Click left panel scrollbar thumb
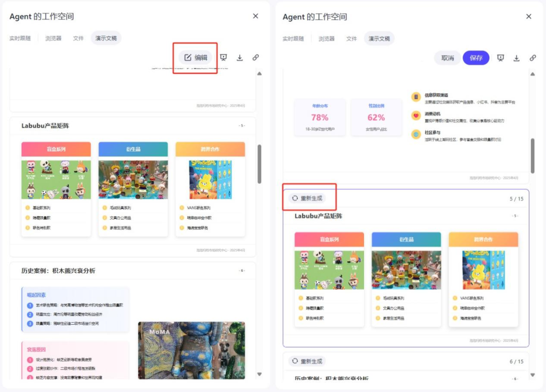This screenshot has height=392, width=546. (x=259, y=164)
